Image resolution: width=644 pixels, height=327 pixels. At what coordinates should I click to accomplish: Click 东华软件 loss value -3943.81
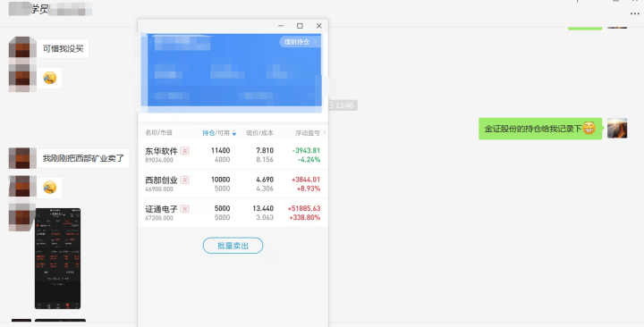coord(307,151)
